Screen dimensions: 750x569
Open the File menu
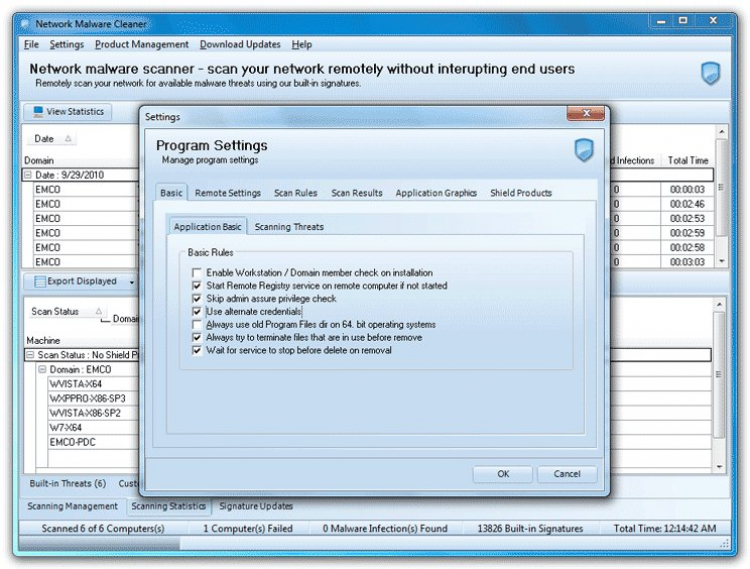[x=31, y=44]
